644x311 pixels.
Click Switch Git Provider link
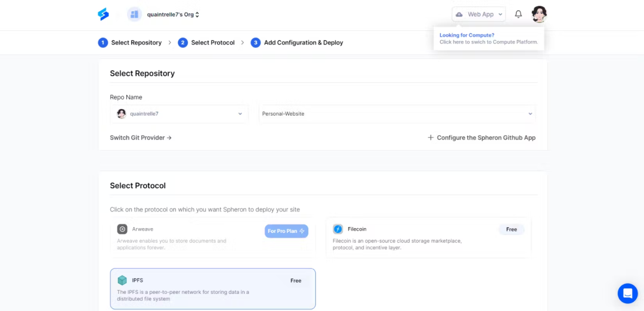tap(141, 138)
